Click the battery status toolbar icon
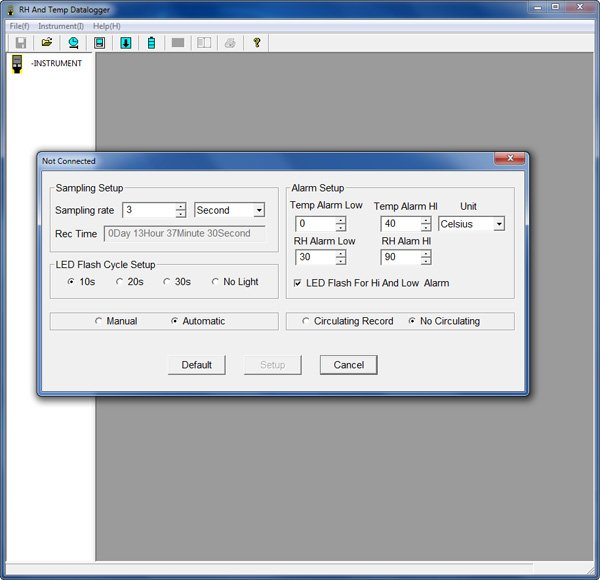This screenshot has width=600, height=580. click(x=152, y=42)
